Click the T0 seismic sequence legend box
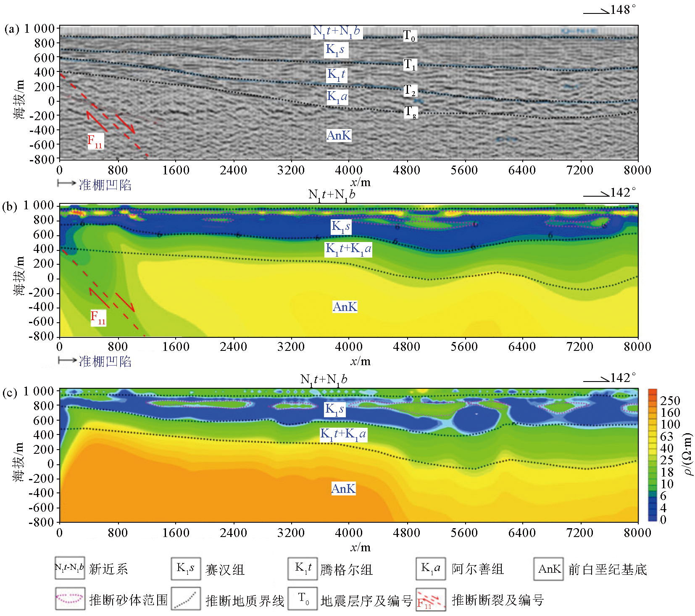The width and height of the screenshot is (695, 616). (303, 598)
